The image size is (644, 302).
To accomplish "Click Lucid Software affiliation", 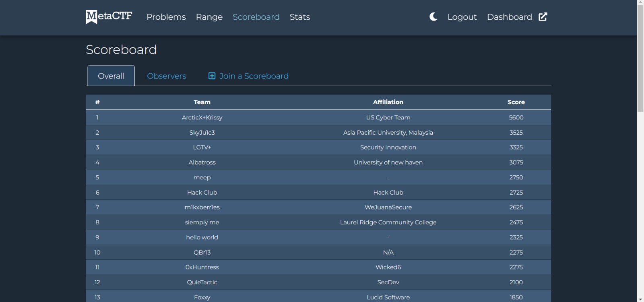I will [388, 297].
